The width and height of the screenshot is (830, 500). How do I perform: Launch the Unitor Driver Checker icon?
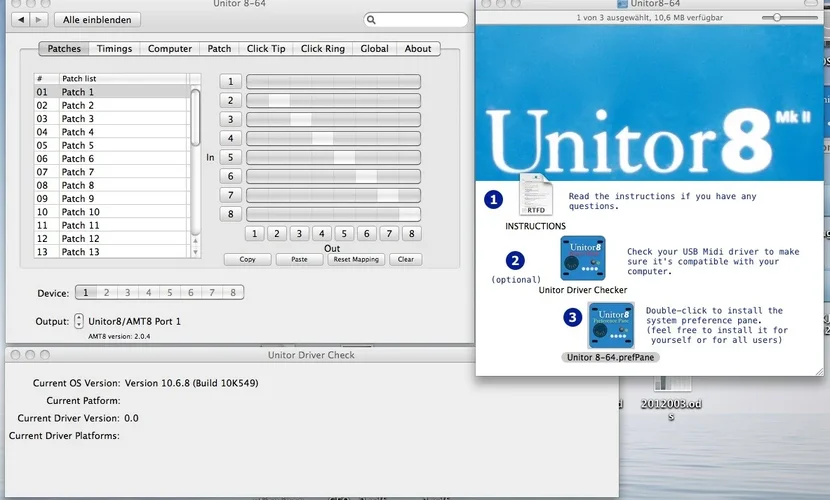(x=582, y=260)
